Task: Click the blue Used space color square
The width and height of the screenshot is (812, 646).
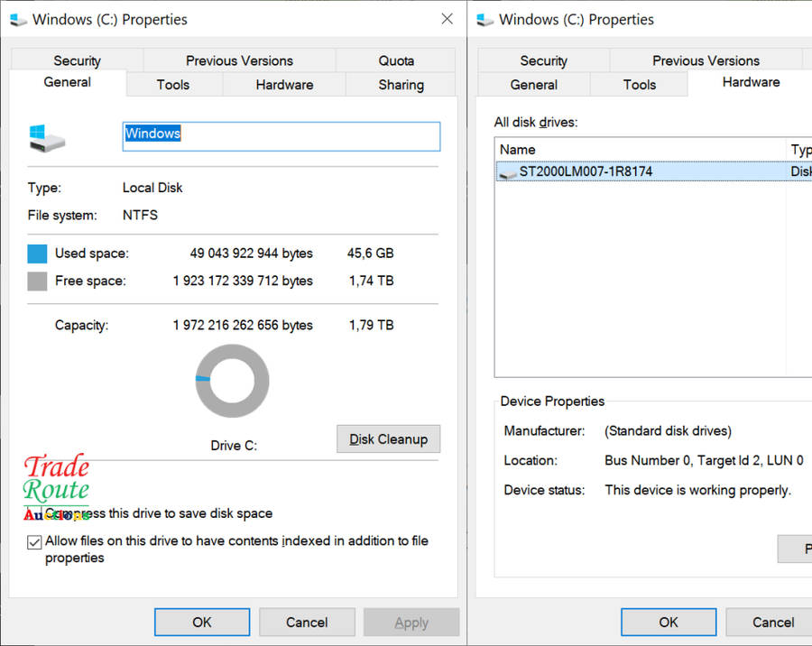Action: pyautogui.click(x=37, y=254)
